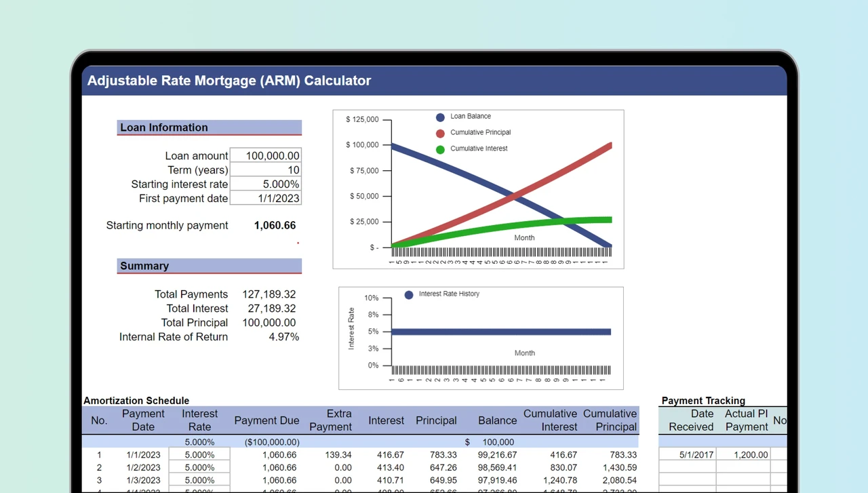Click the Cumulative Interest legend dot
The width and height of the screenshot is (868, 493).
click(440, 149)
